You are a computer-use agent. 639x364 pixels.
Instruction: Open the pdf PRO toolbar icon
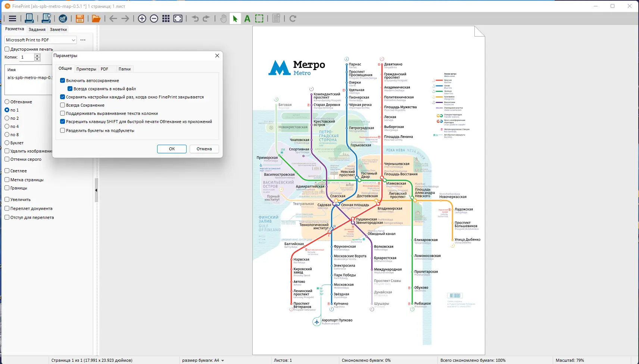pyautogui.click(x=63, y=19)
